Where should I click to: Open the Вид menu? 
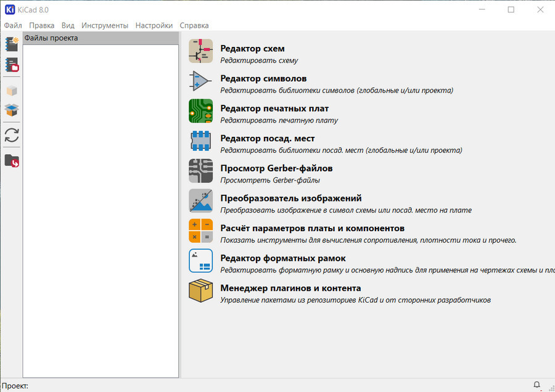[x=68, y=25]
